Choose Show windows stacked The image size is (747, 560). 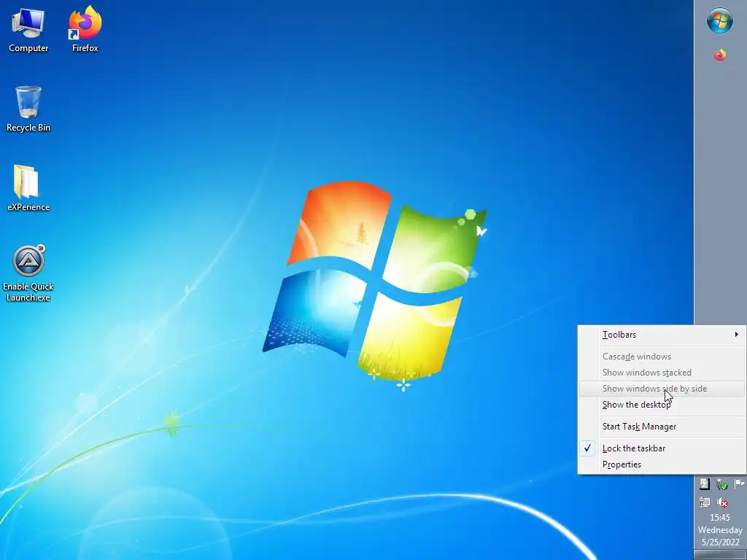click(662, 373)
